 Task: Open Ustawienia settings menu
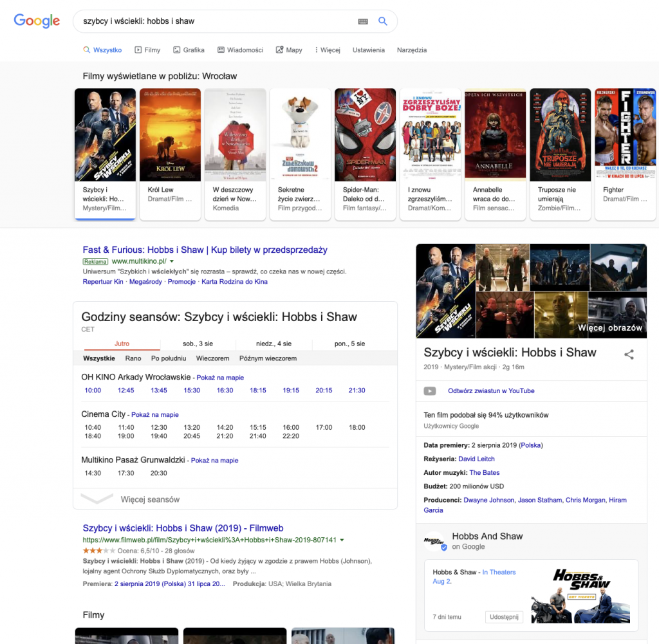click(369, 50)
